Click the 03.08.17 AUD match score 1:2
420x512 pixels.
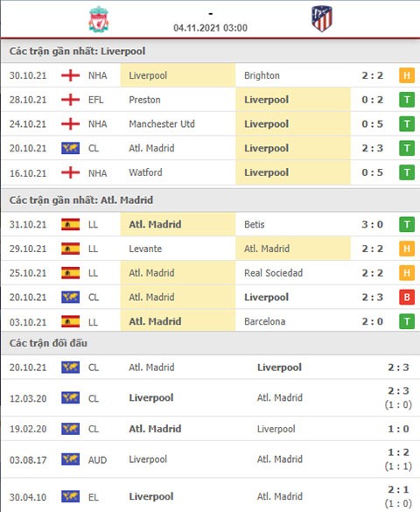click(x=398, y=452)
